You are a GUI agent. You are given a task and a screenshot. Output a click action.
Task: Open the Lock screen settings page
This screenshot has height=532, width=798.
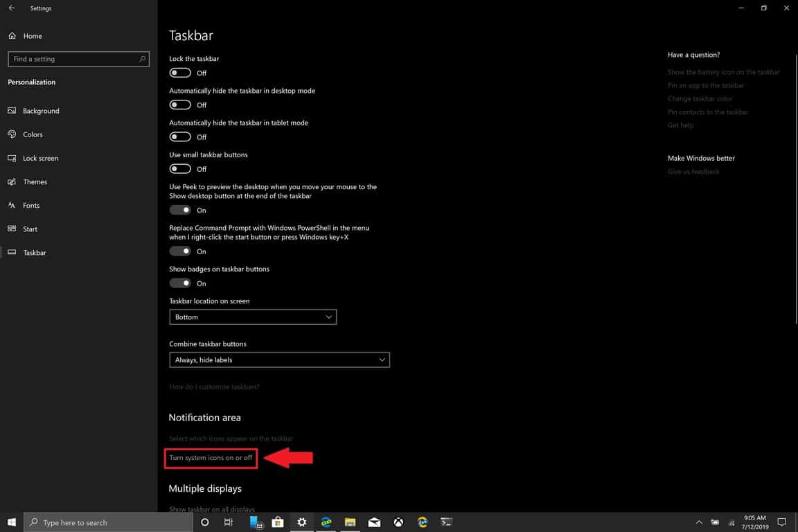(x=40, y=158)
